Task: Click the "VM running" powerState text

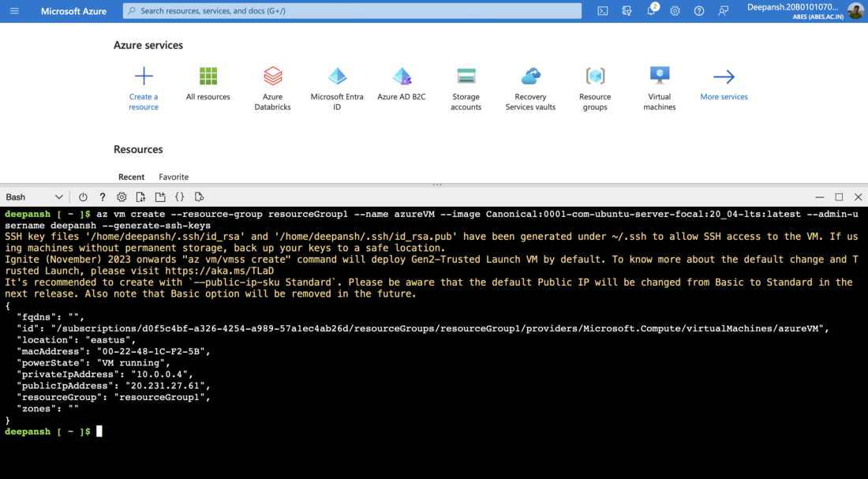Action: coord(133,363)
